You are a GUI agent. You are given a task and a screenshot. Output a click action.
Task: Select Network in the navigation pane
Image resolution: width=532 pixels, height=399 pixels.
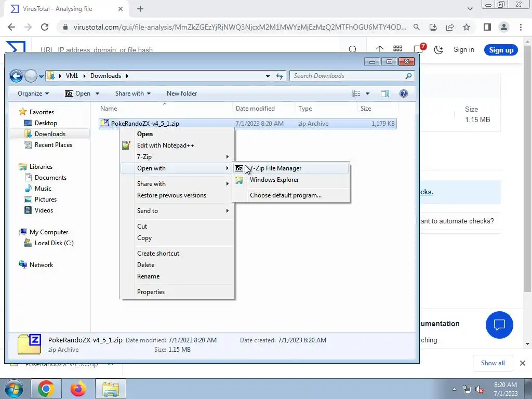41,265
